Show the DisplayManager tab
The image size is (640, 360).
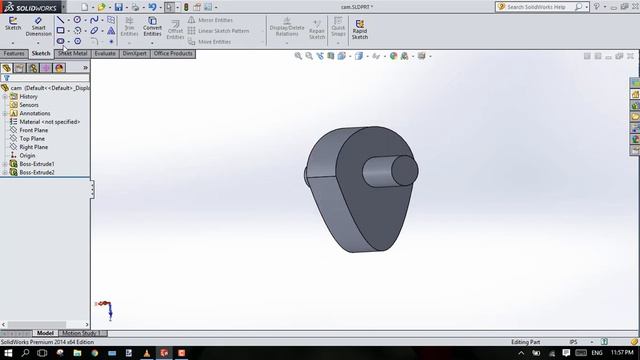point(60,68)
